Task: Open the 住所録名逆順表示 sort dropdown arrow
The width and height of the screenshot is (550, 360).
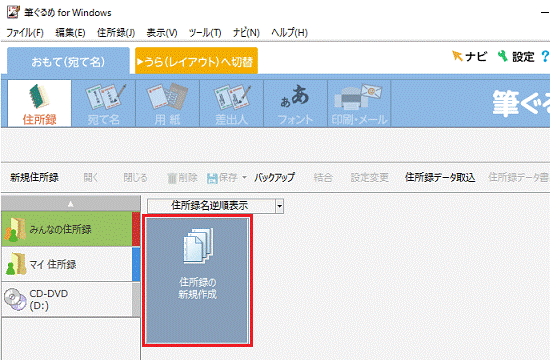Action: [279, 206]
